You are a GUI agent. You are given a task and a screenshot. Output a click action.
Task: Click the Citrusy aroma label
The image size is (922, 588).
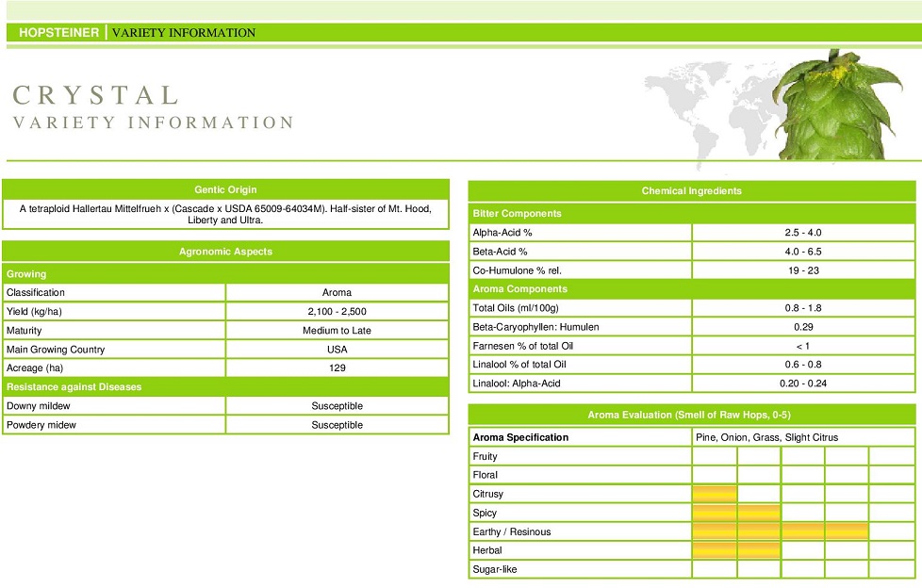coord(487,494)
